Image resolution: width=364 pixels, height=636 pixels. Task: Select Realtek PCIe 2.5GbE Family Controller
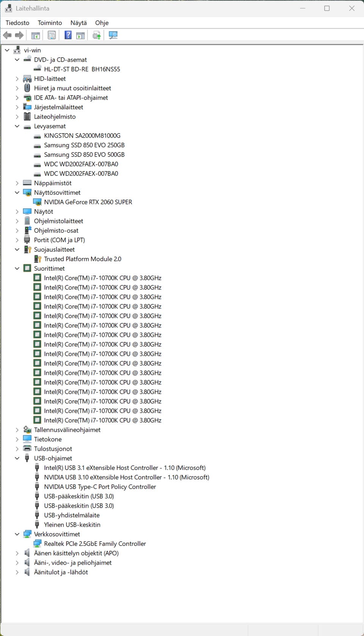95,543
